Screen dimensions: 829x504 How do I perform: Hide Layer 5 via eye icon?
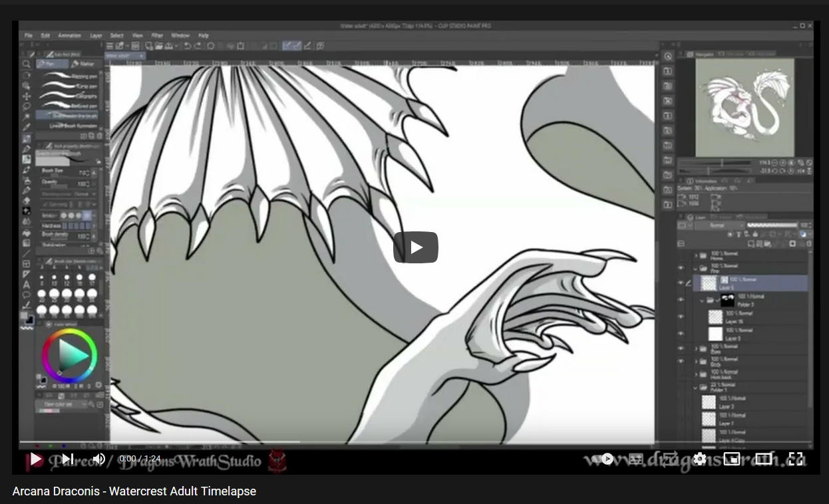coord(681,334)
